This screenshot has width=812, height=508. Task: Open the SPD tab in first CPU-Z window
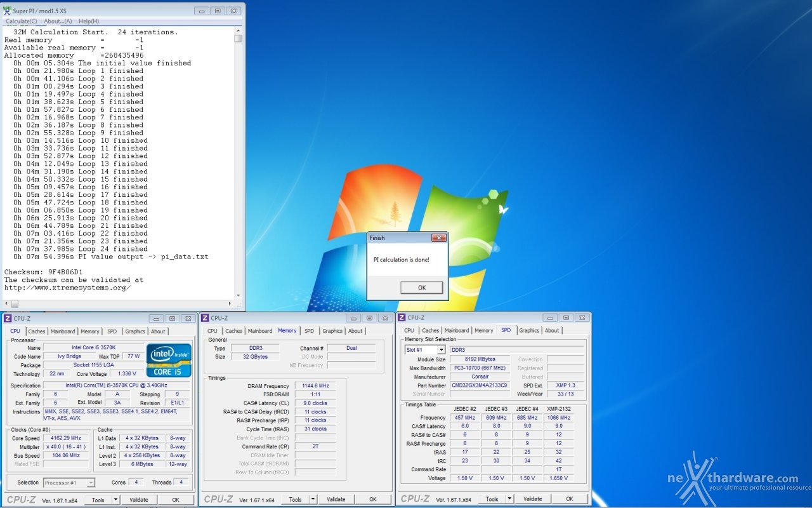coord(112,331)
